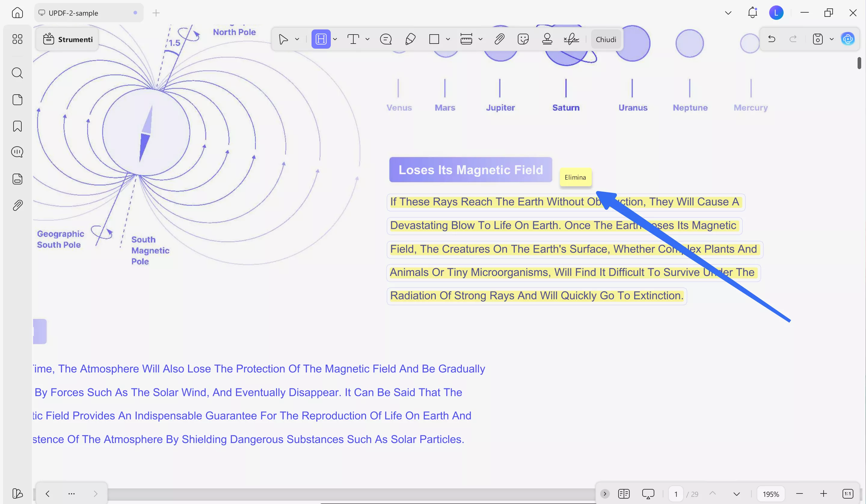
Task: Click the yellow Elimina button
Action: pos(575,177)
